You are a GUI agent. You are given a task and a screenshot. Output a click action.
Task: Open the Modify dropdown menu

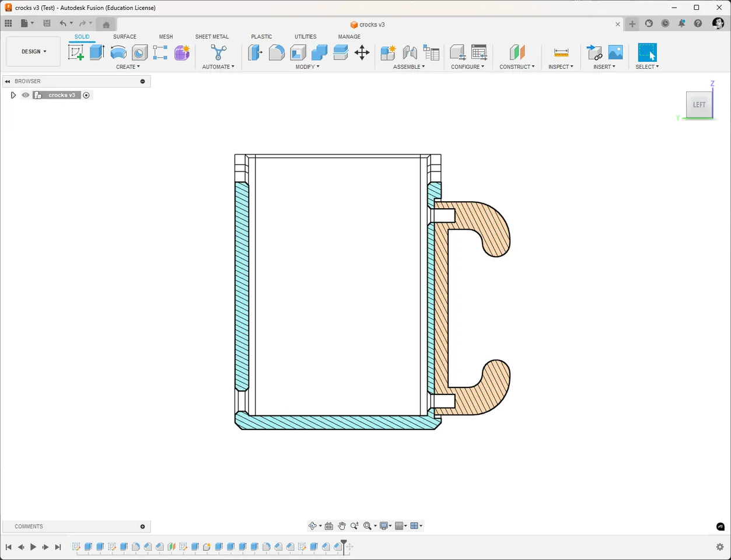click(307, 66)
